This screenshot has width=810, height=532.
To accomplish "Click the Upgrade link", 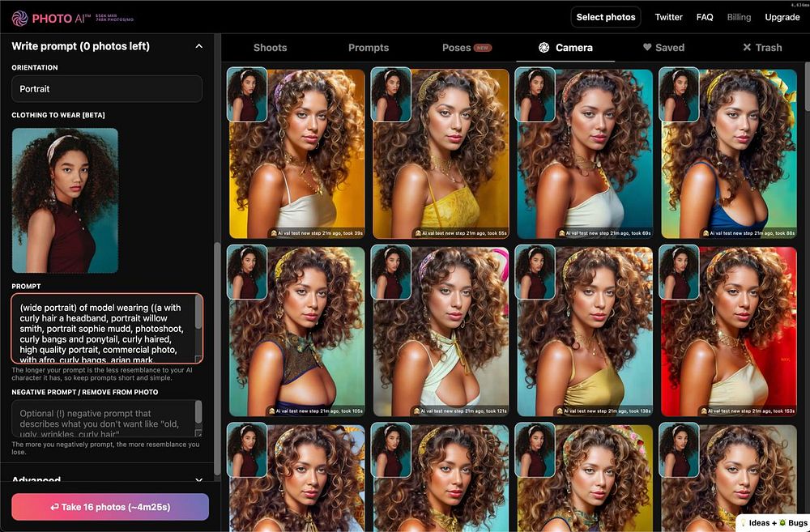I will click(x=782, y=17).
